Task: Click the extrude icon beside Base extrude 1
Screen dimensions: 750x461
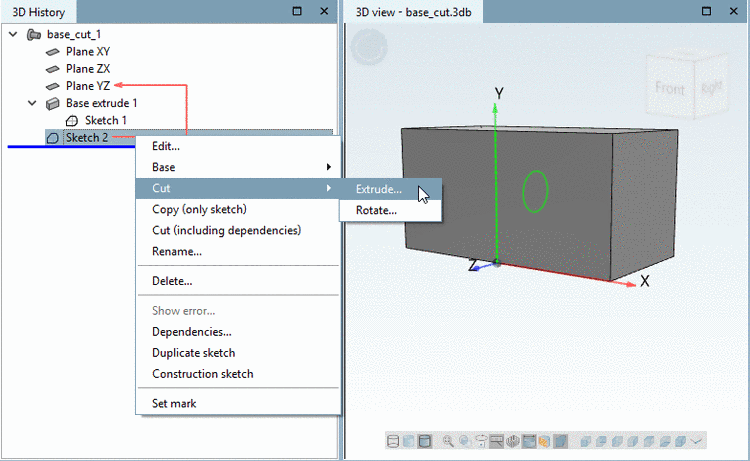Action: (53, 103)
